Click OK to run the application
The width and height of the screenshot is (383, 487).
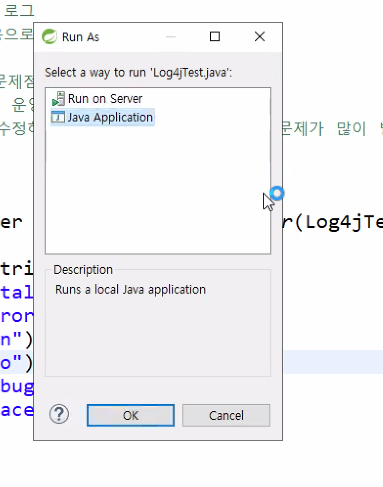[x=131, y=415]
